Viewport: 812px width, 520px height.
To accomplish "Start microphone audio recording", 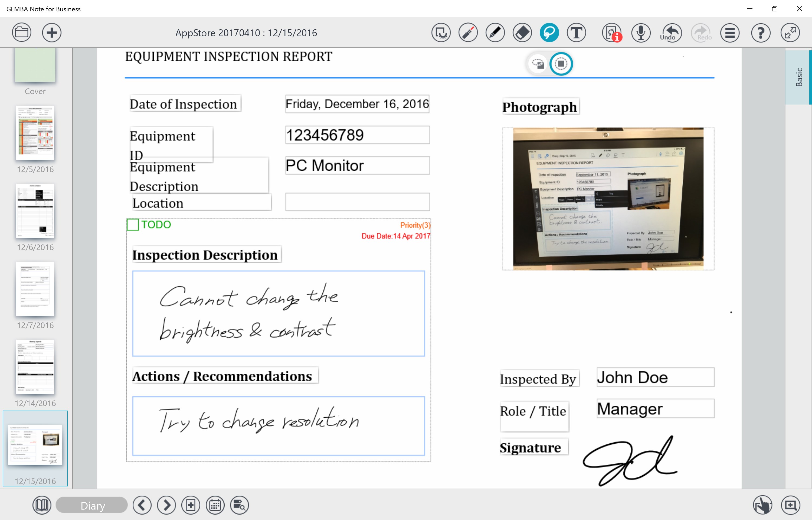I will point(641,33).
